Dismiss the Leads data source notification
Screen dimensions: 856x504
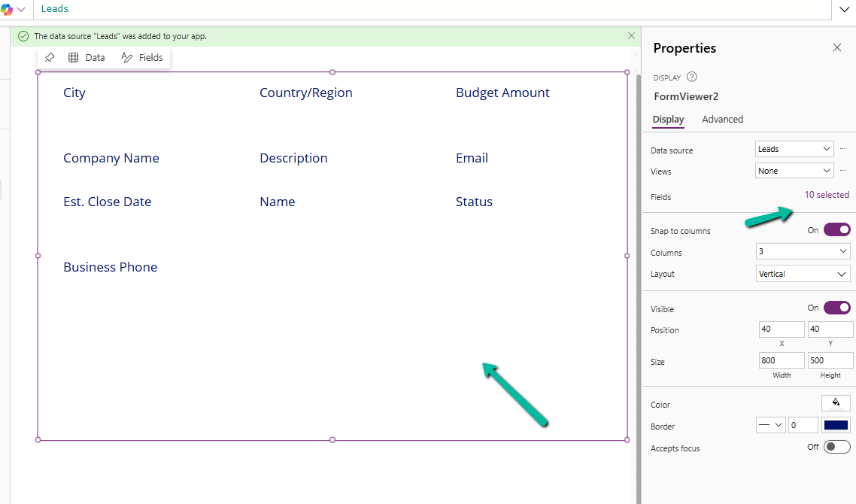[630, 35]
